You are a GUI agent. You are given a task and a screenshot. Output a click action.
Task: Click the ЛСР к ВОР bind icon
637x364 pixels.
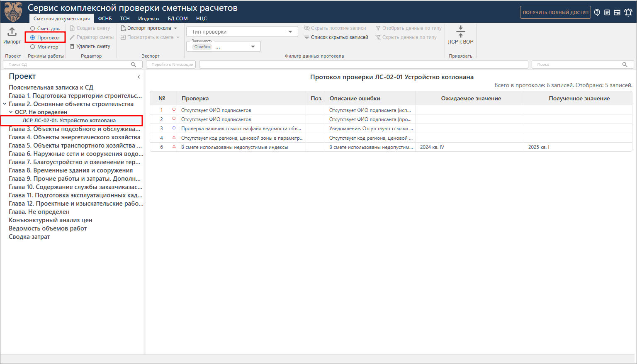[x=460, y=32]
